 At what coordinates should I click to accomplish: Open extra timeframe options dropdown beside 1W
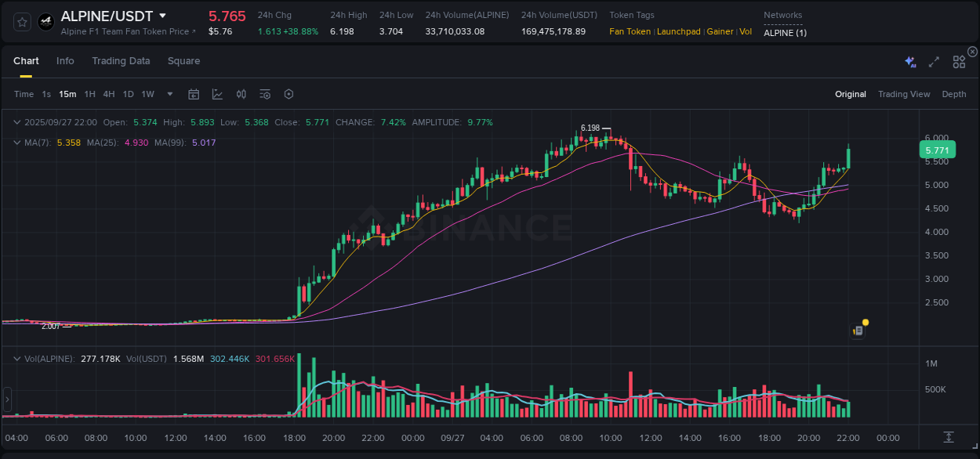(x=169, y=94)
